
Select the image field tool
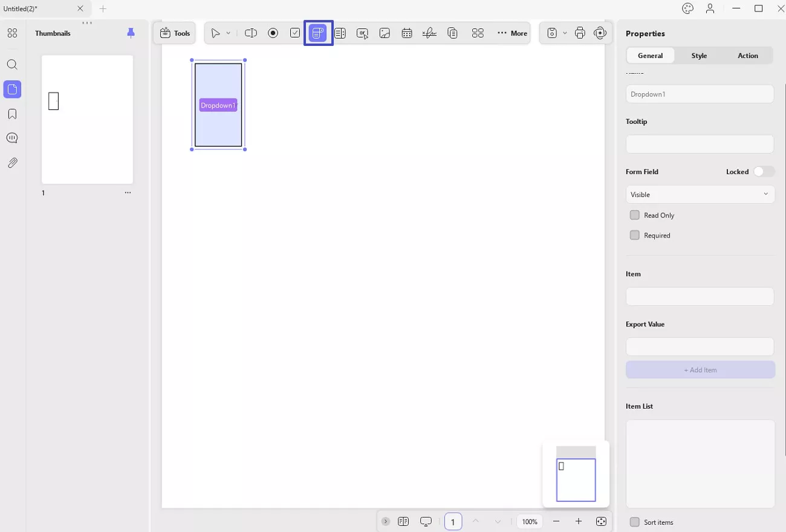click(x=385, y=33)
